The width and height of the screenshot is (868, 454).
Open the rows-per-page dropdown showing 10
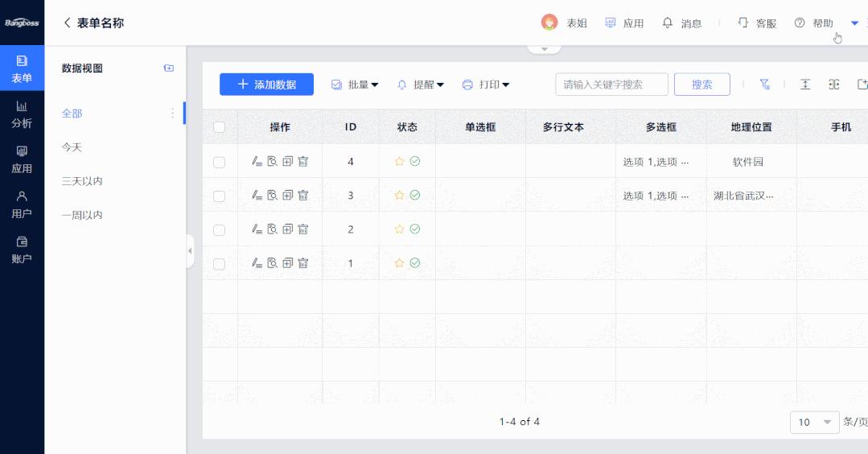(814, 423)
